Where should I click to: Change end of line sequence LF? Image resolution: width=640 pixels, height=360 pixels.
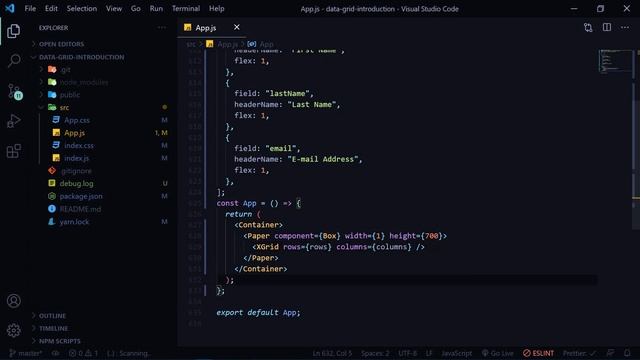tap(429, 353)
